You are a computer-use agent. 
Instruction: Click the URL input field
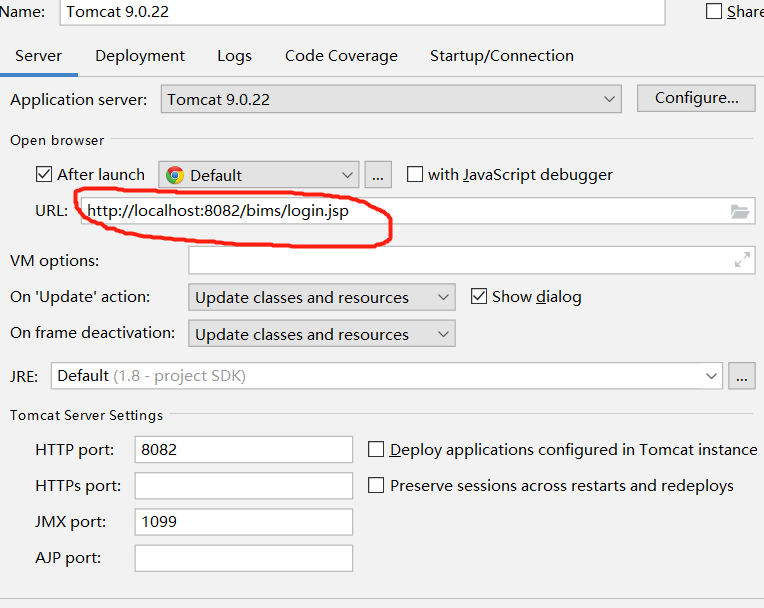[418, 211]
